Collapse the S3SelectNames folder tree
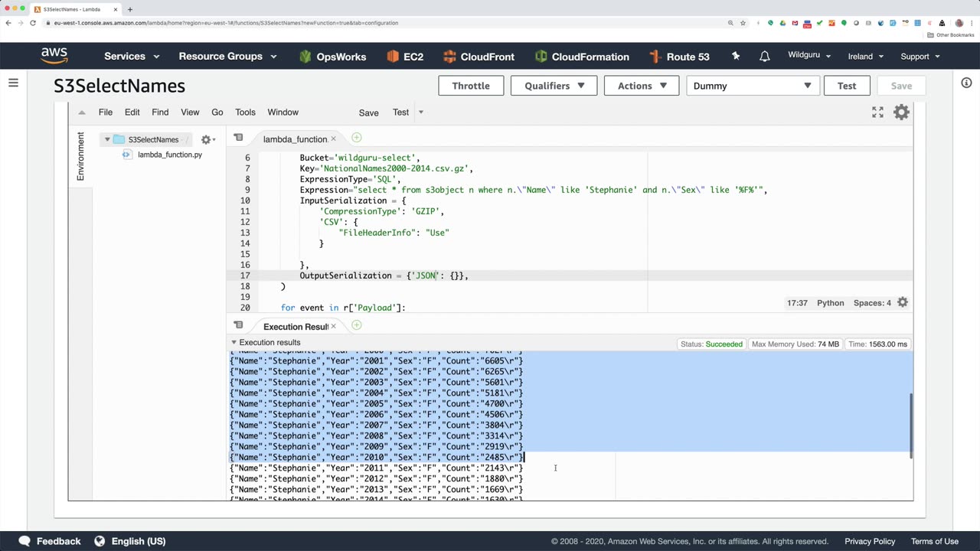 coord(107,139)
